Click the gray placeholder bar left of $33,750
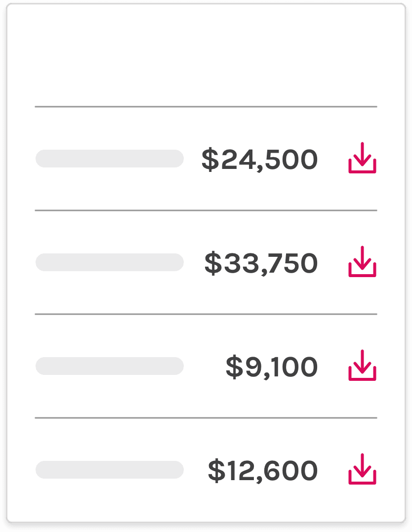The image size is (412, 532). (x=110, y=262)
